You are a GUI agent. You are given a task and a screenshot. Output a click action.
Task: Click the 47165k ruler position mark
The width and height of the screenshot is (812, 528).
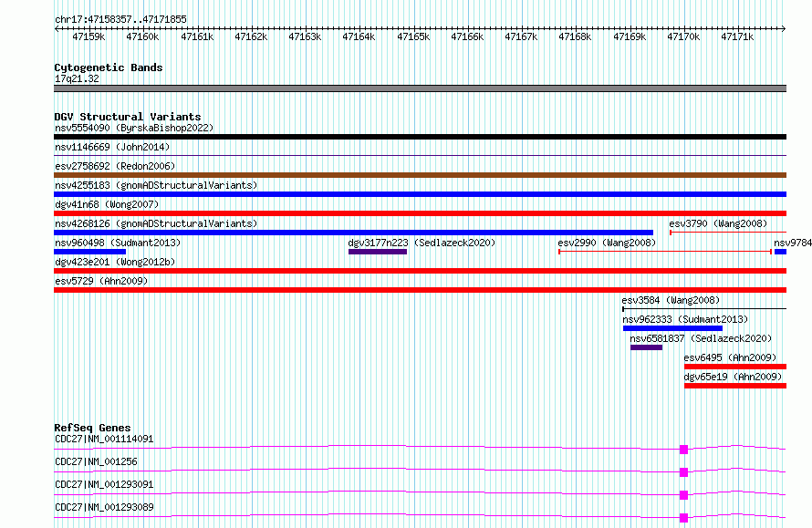click(x=413, y=36)
